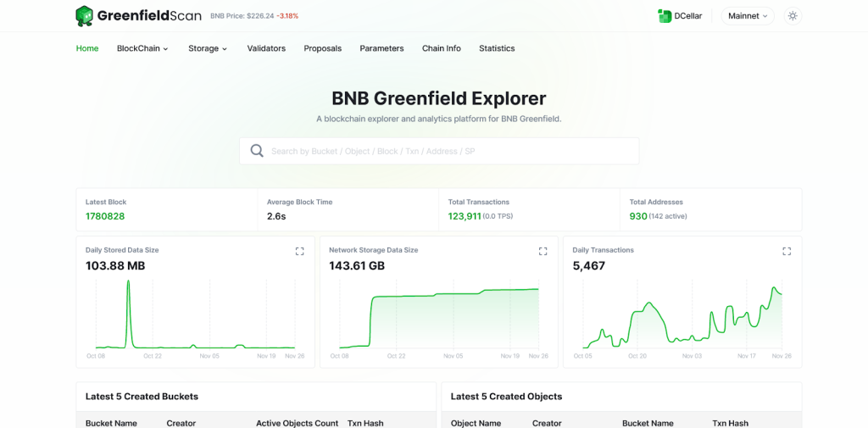Image resolution: width=868 pixels, height=428 pixels.
Task: Click the 103.88 MB value
Action: coord(115,266)
